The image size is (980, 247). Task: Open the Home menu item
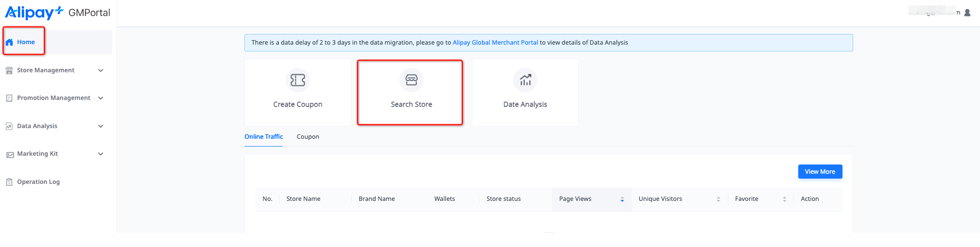[56, 42]
